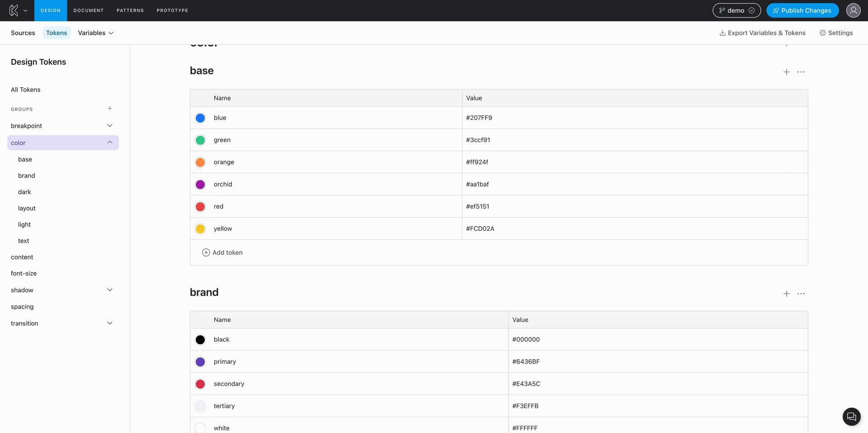The image size is (868, 433).
Task: Expand the shadow group
Action: coord(110,290)
